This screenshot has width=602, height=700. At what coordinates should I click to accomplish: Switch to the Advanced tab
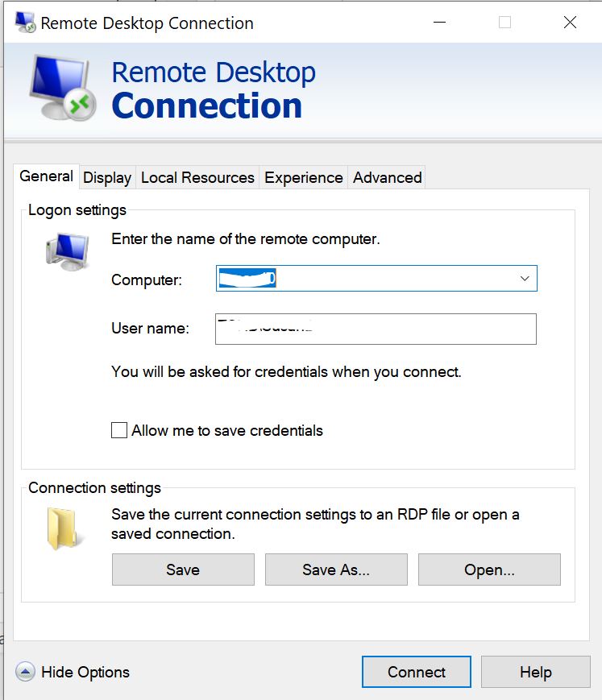click(x=387, y=178)
